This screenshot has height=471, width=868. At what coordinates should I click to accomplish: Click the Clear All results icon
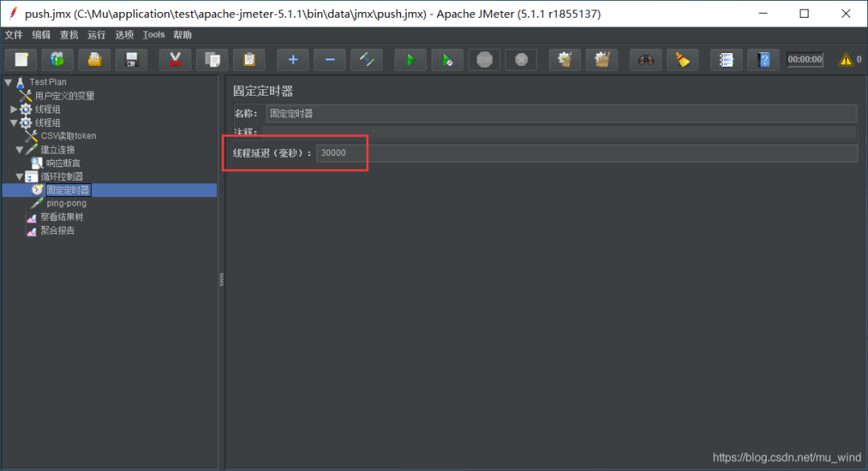click(602, 59)
